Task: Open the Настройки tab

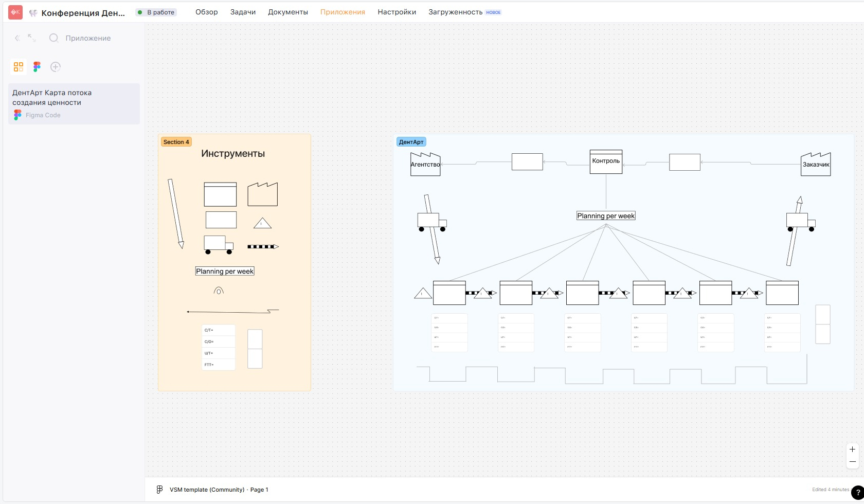Action: pyautogui.click(x=397, y=12)
